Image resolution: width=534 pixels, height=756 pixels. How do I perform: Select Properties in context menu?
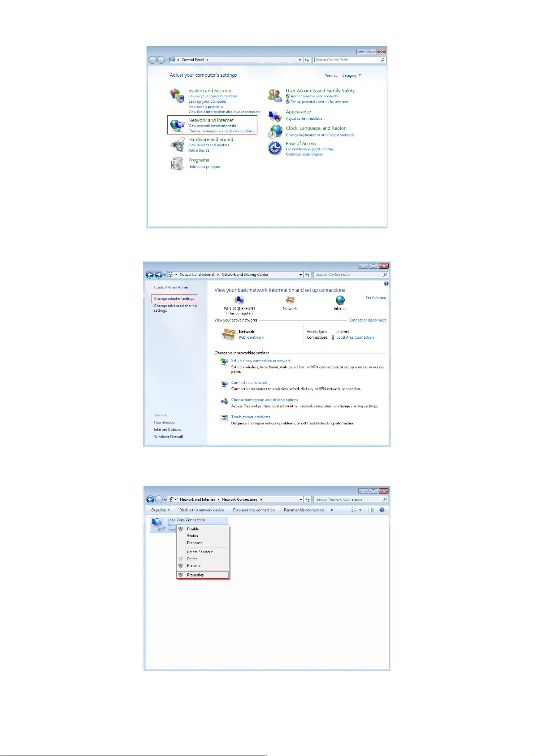coord(203,575)
